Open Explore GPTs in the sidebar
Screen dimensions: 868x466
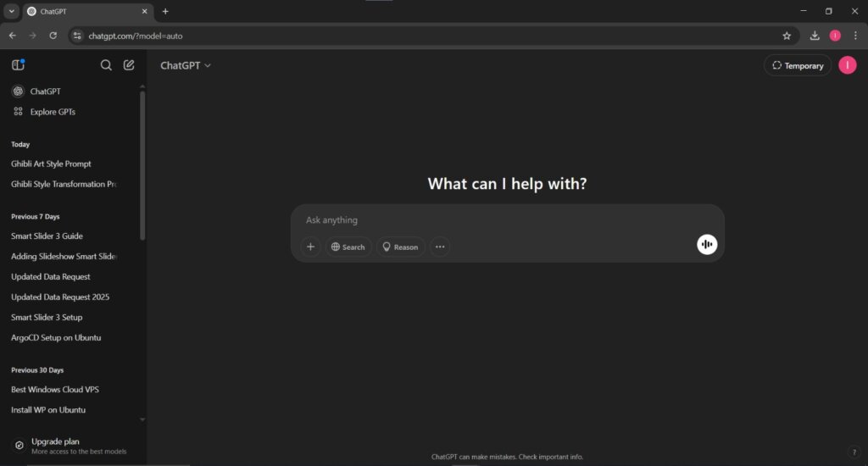73,112
